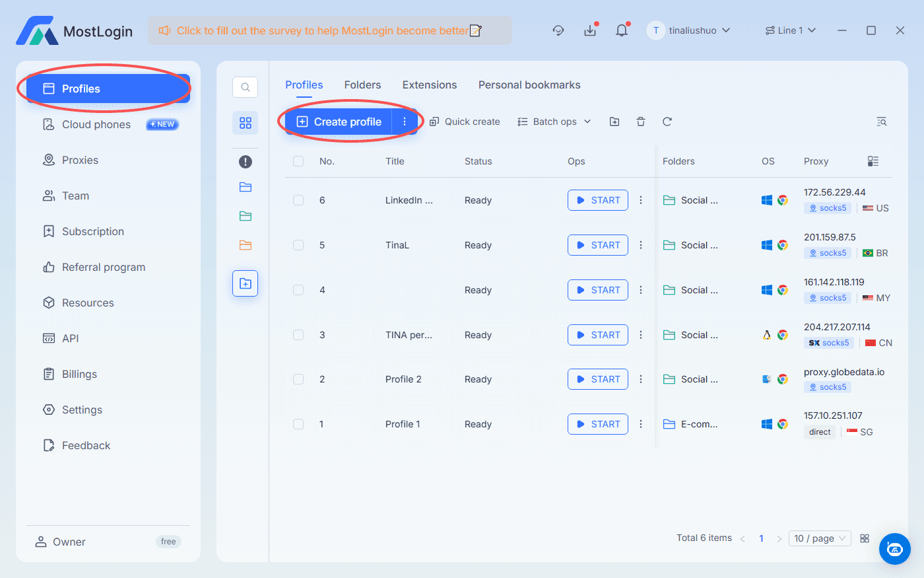Tick the checkbox next to Profile 2
The height and width of the screenshot is (578, 924).
(298, 379)
